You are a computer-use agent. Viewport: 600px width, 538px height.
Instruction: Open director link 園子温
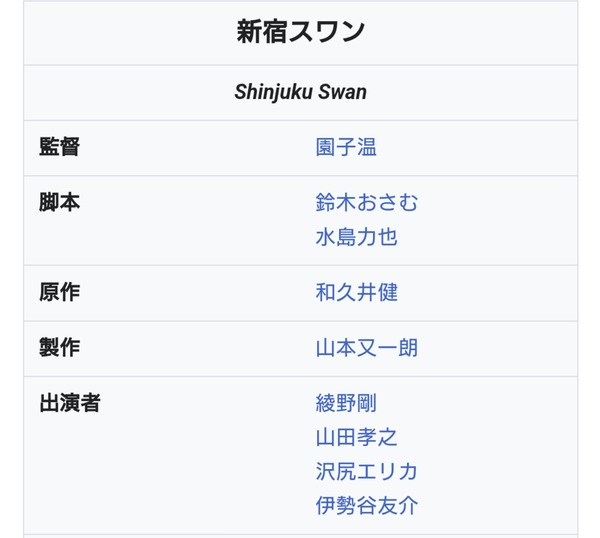pos(346,148)
